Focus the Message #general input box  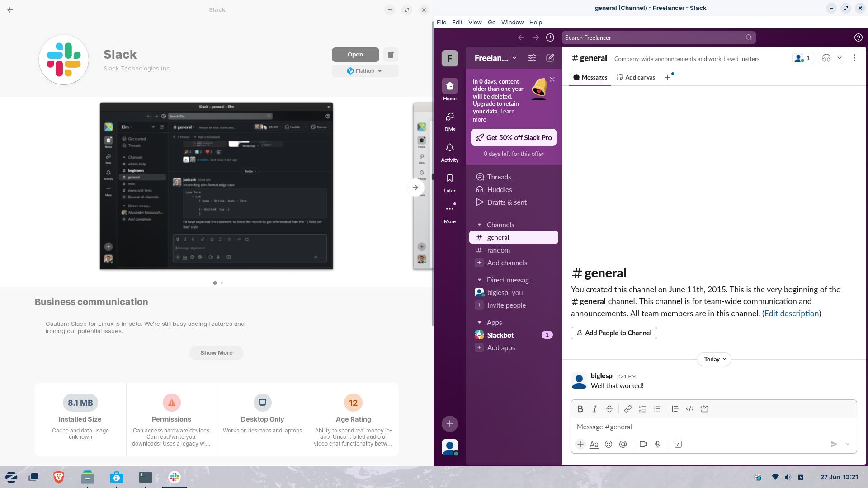click(x=713, y=427)
